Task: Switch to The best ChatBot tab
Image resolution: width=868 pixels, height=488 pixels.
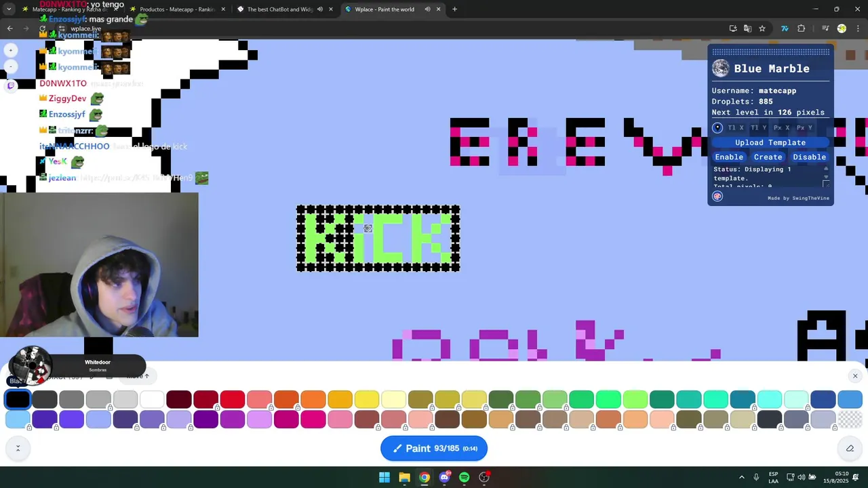Action: [x=284, y=9]
